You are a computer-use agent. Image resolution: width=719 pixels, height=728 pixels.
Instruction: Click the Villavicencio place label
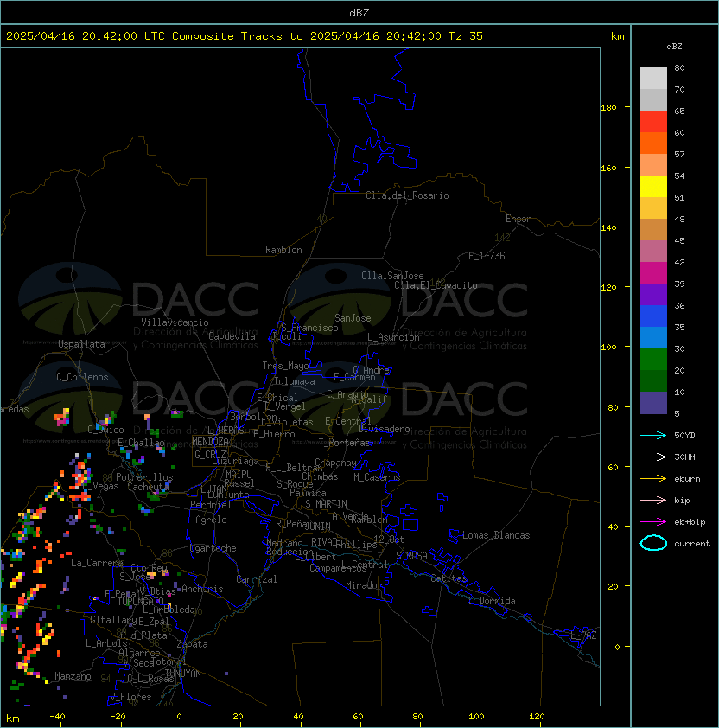point(175,322)
